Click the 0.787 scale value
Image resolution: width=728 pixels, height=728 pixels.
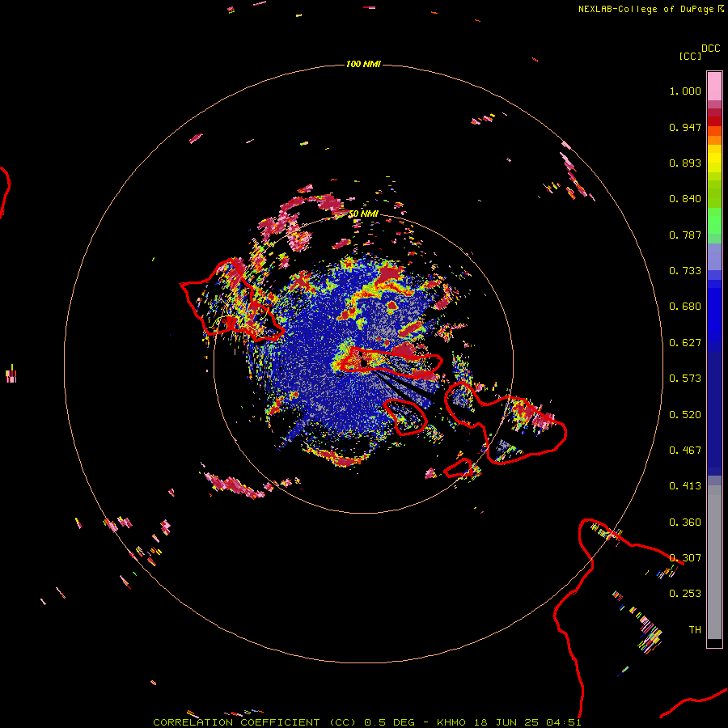coord(685,235)
